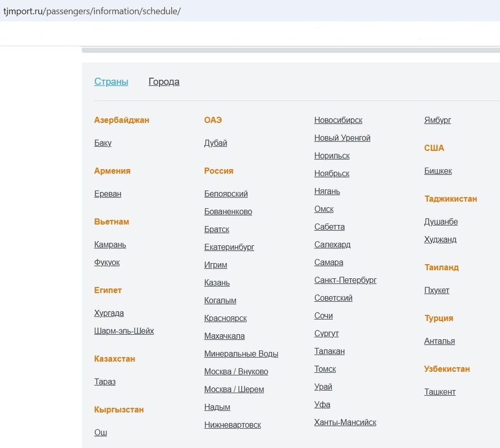Switch to the Города tab
500x448 pixels.
[164, 81]
